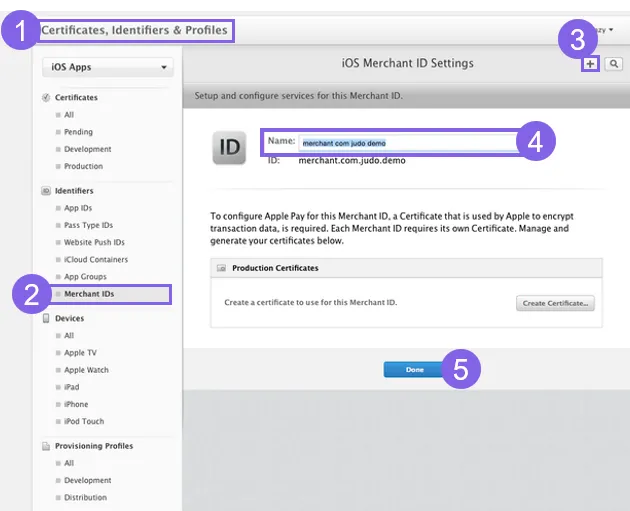
Task: Click the Production Certificates header text
Action: tap(275, 268)
